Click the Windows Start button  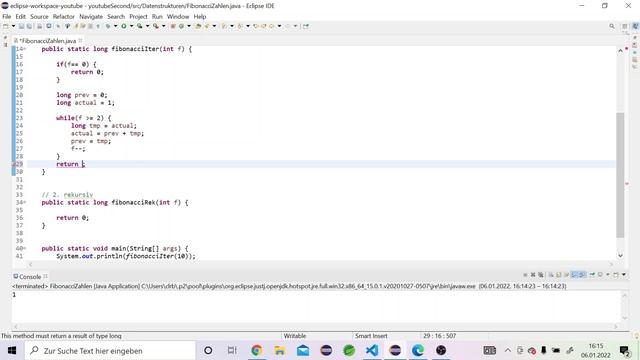click(x=11, y=351)
